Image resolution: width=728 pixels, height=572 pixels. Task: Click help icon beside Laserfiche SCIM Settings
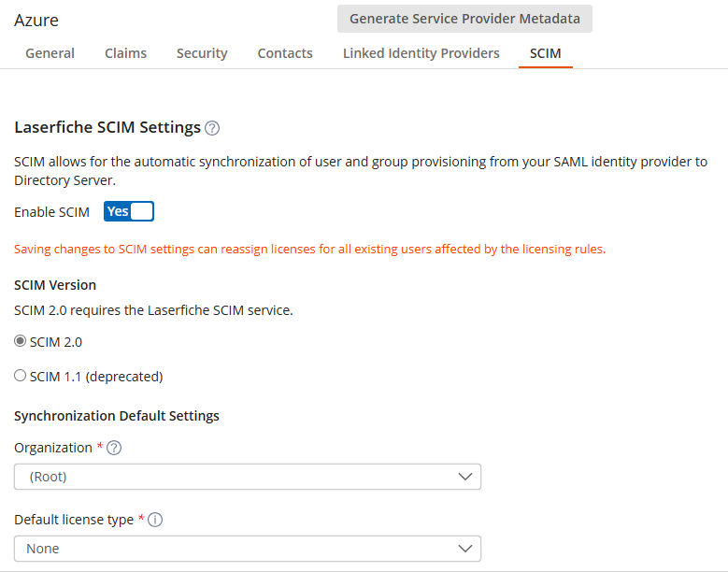pyautogui.click(x=212, y=128)
